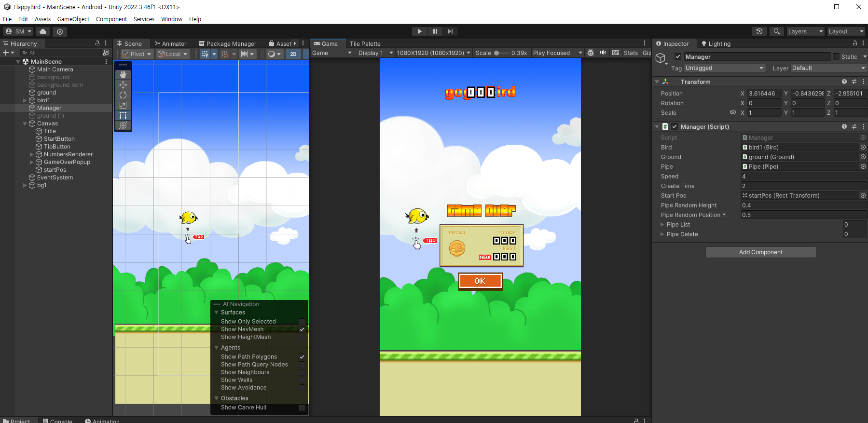The image size is (868, 423).
Task: Open the SM account button
Action: click(18, 31)
